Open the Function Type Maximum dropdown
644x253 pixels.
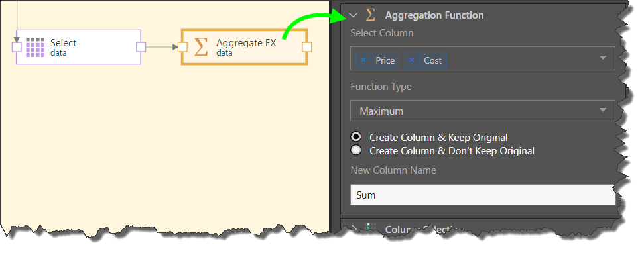pyautogui.click(x=483, y=111)
